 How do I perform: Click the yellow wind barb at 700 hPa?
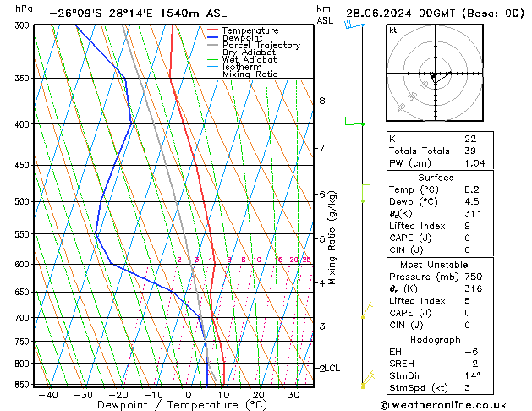pyautogui.click(x=367, y=310)
